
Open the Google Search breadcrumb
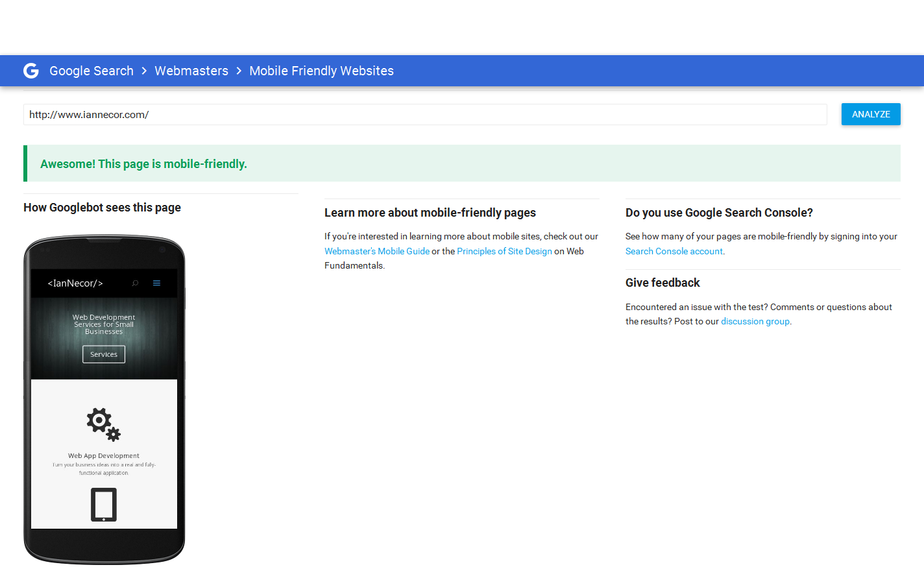pos(91,71)
